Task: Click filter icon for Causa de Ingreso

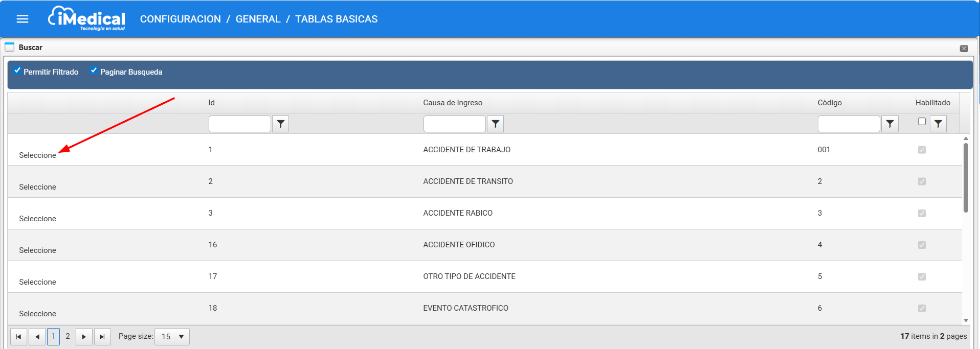Action: pos(495,124)
